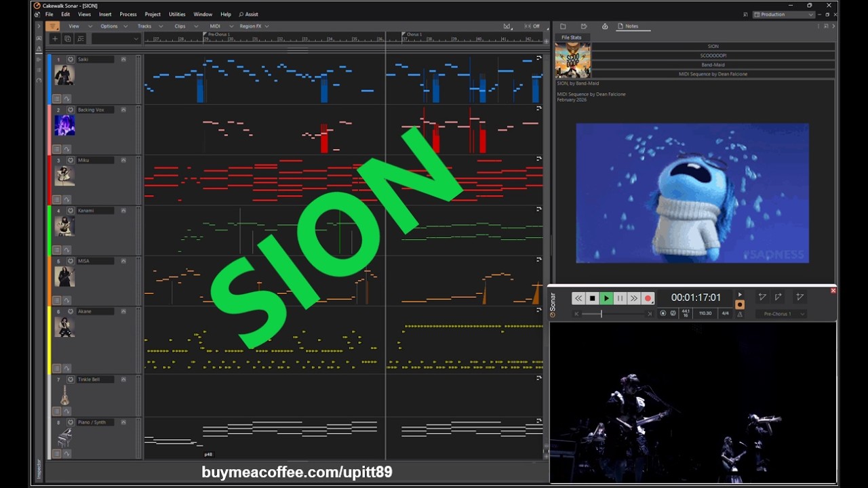Open the Region FX dropdown menu
The width and height of the screenshot is (868, 488).
[254, 26]
